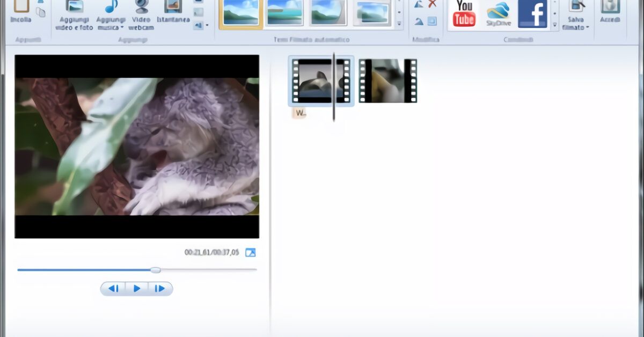
Task: Click the Incolla paste button
Action: coord(21,11)
